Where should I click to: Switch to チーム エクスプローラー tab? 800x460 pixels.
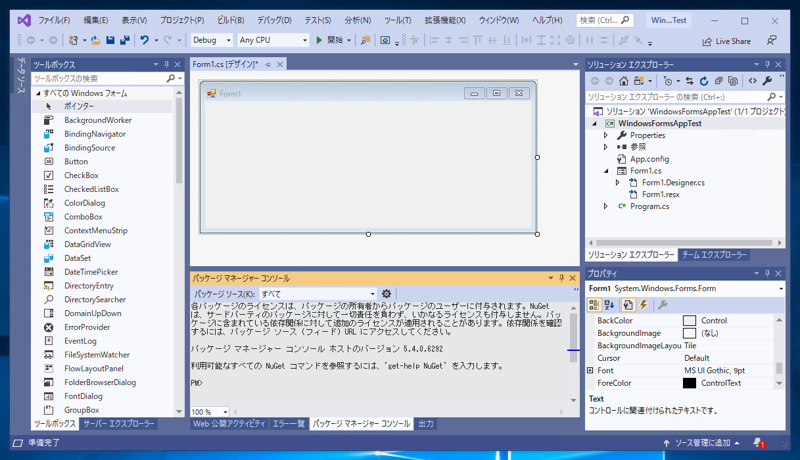(x=714, y=254)
